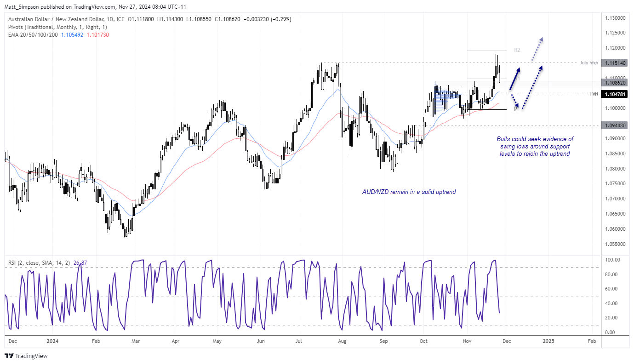Click 1.090000 on the price axis
The width and height of the screenshot is (634, 364).
616,138
